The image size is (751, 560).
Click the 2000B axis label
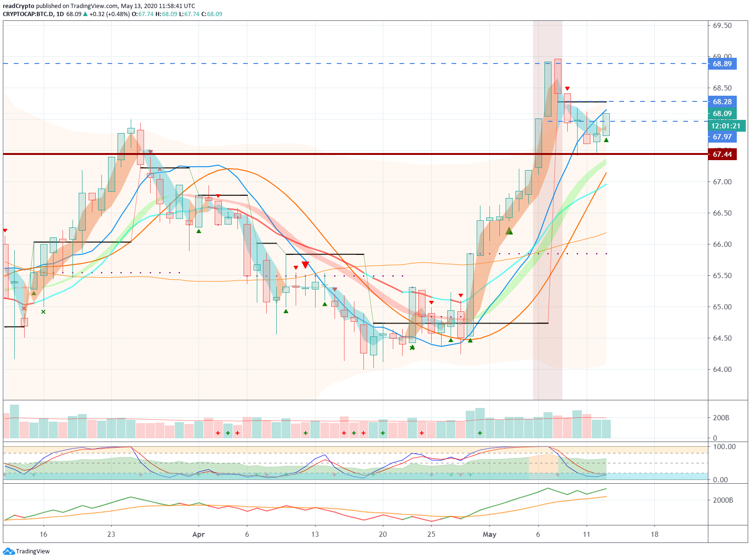[723, 500]
